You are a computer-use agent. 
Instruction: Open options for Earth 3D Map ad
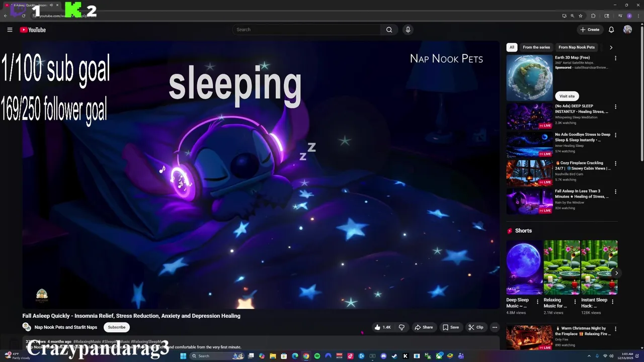[x=615, y=58]
